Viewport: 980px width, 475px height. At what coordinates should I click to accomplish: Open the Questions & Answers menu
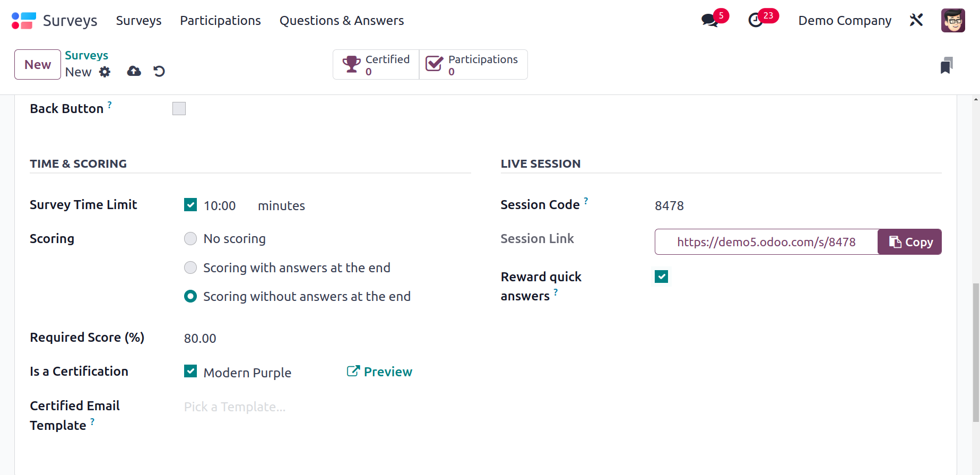click(342, 21)
